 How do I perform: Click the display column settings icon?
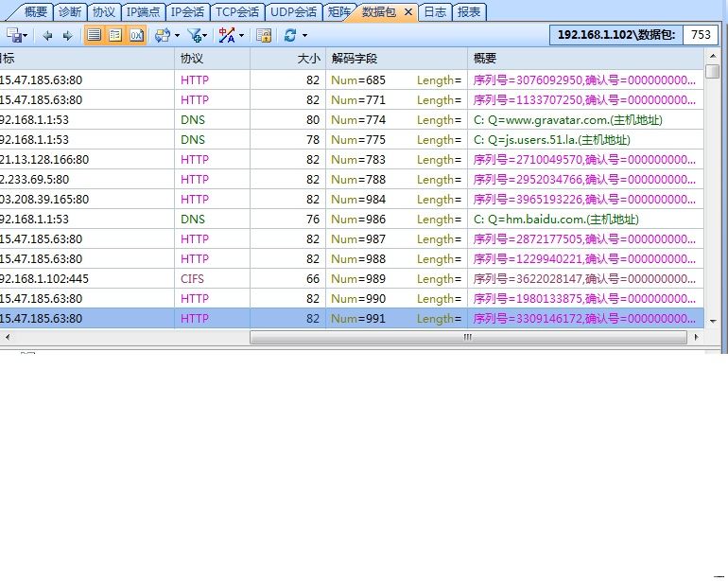[162, 35]
